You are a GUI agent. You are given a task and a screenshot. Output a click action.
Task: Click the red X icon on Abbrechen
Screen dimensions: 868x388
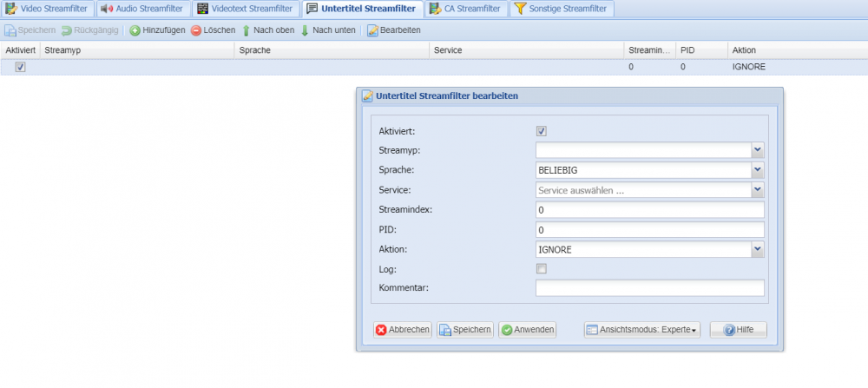381,330
